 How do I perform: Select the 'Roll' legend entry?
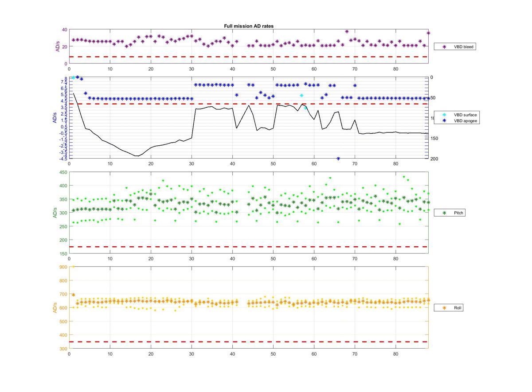coord(449,307)
